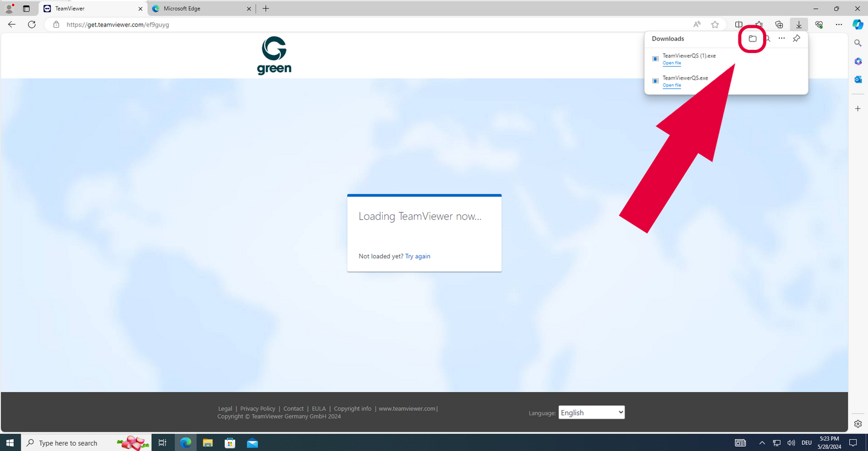Click the Try again link
868x451 pixels.
coord(418,257)
